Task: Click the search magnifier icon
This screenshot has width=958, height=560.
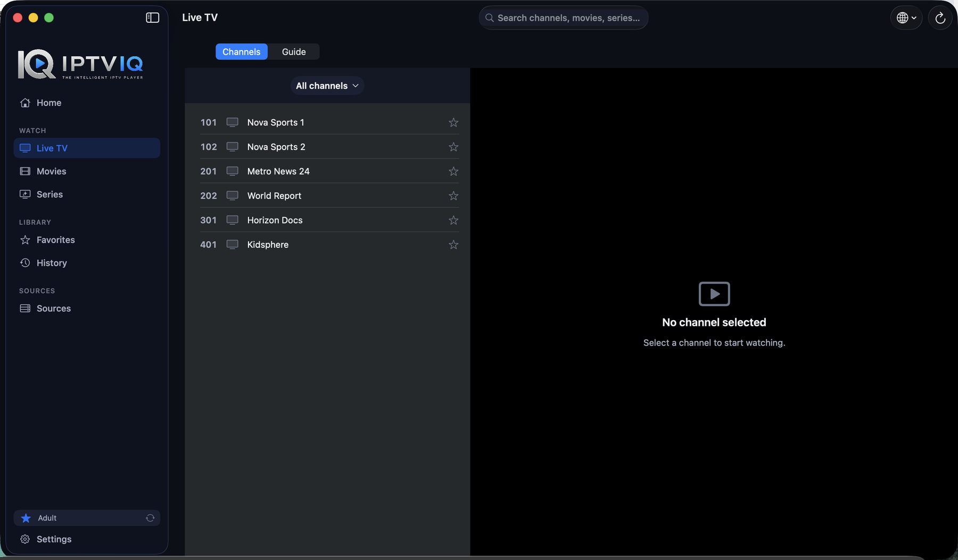Action: coord(489,18)
